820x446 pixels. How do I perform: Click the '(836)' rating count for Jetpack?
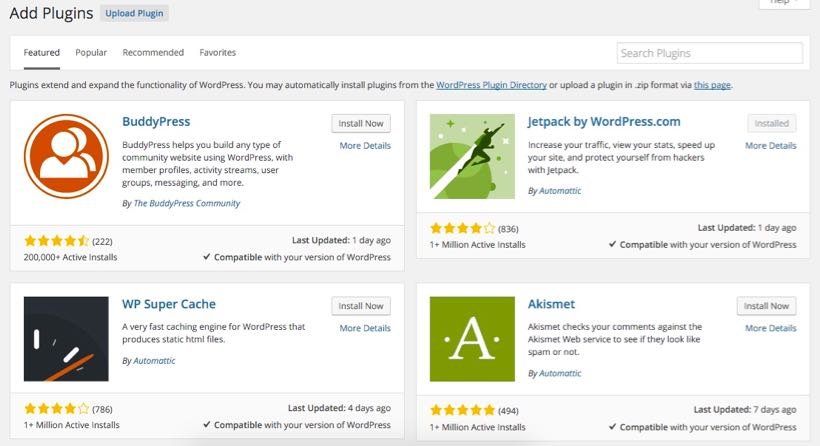508,229
